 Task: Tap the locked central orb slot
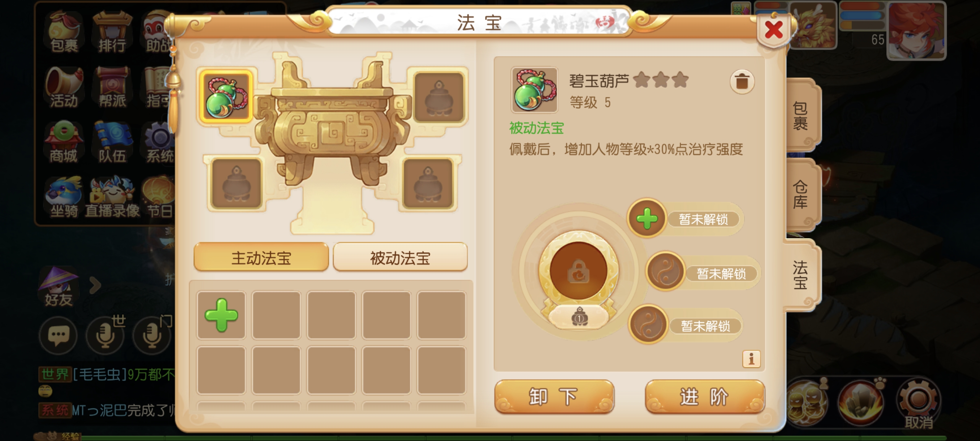(578, 271)
